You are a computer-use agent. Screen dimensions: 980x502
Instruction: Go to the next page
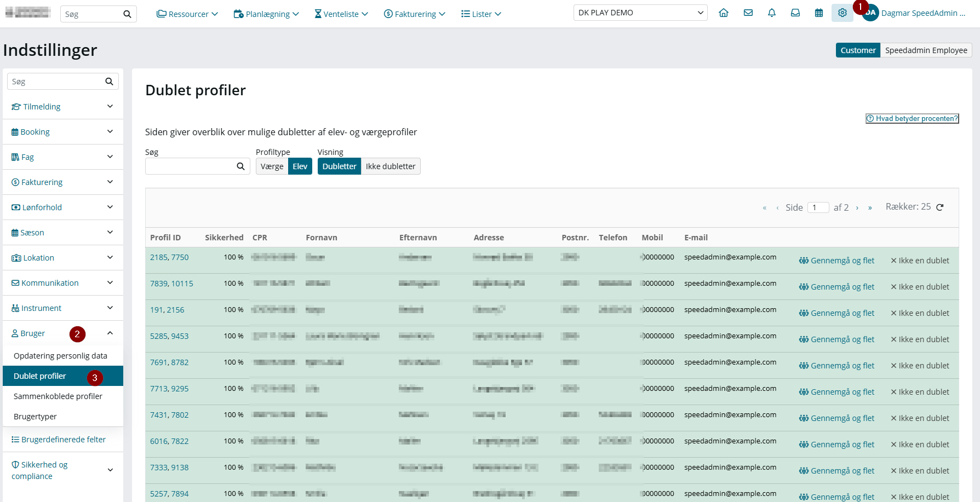coord(857,208)
